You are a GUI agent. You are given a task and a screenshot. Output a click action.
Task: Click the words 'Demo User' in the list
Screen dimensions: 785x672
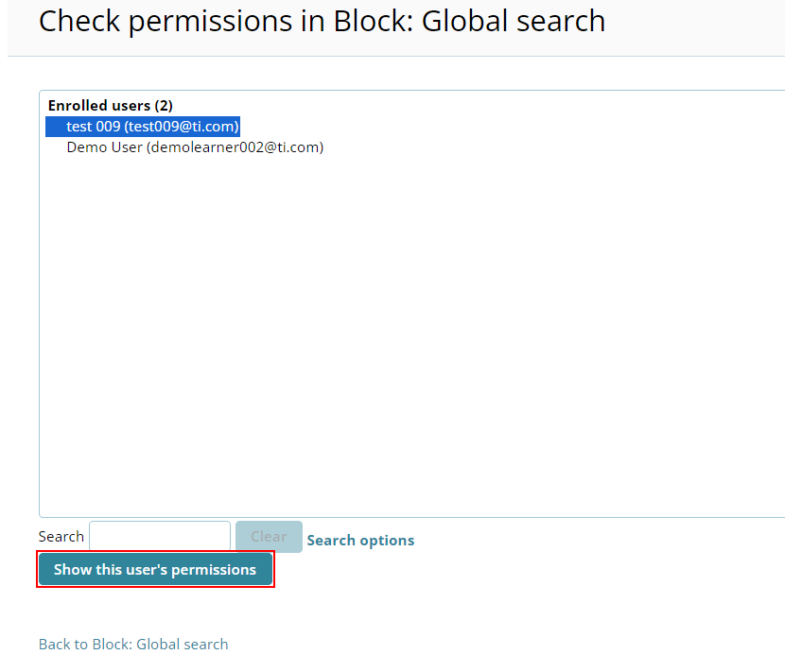104,147
